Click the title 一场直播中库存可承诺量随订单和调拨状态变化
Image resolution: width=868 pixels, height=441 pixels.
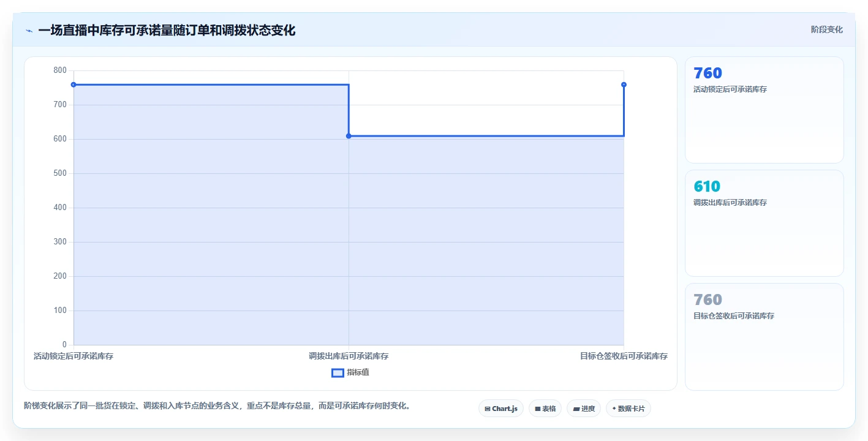pyautogui.click(x=167, y=31)
